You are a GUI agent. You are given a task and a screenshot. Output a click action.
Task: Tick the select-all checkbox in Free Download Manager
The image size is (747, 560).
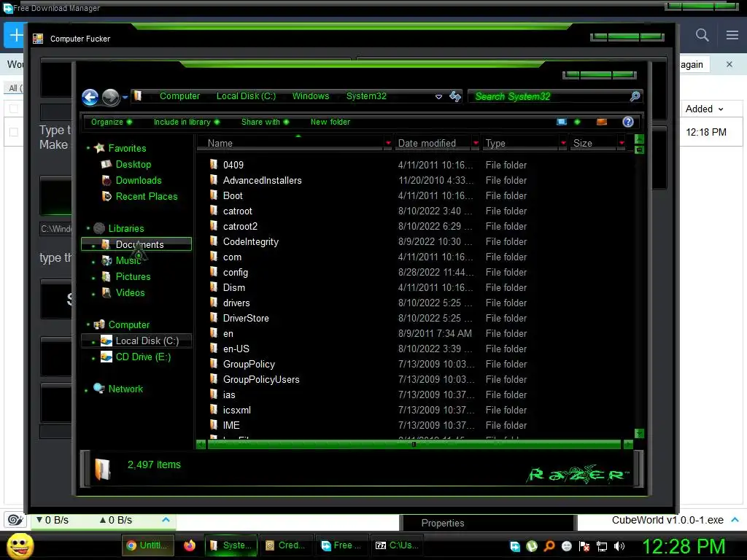pos(15,109)
